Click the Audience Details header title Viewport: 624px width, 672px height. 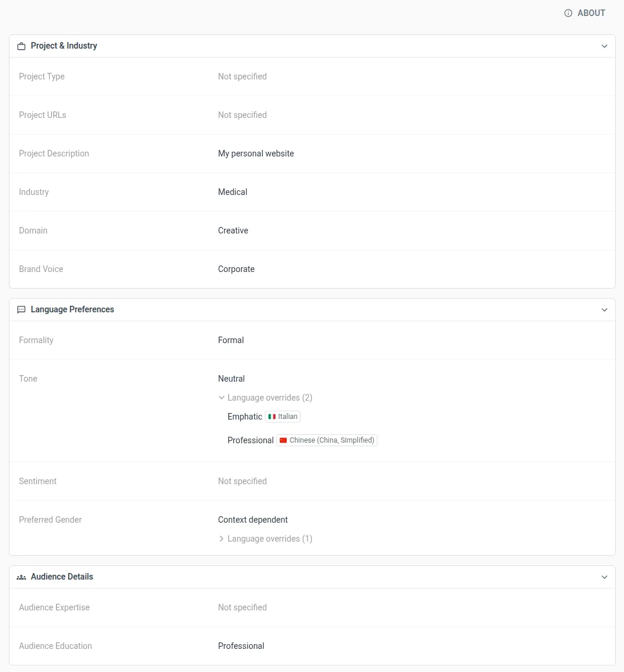62,577
